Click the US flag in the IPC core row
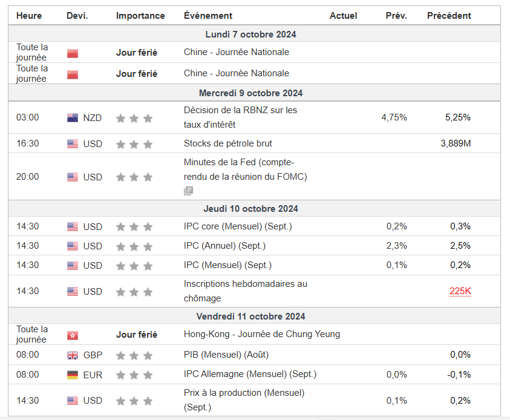 (73, 227)
